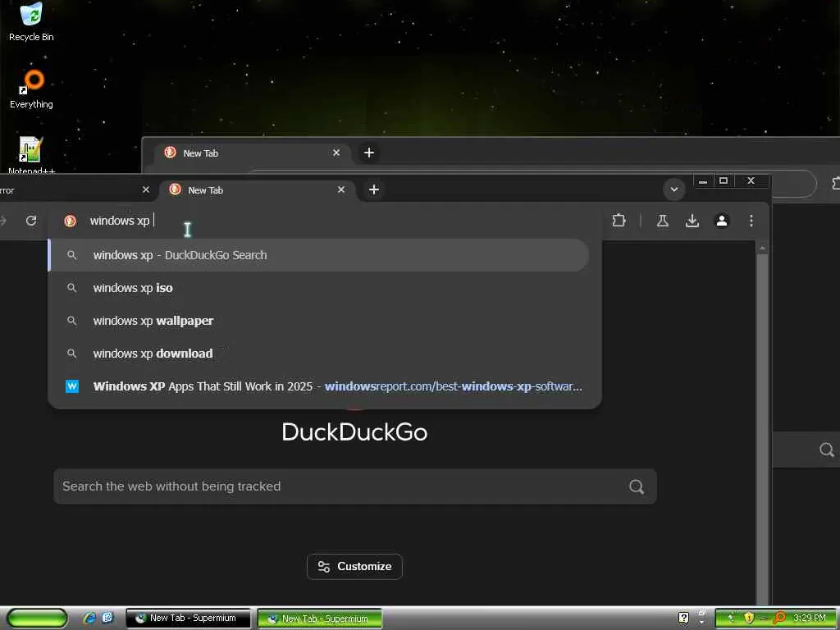The width and height of the screenshot is (840, 630).
Task: Open the Recycle Bin desktop icon
Action: click(31, 21)
